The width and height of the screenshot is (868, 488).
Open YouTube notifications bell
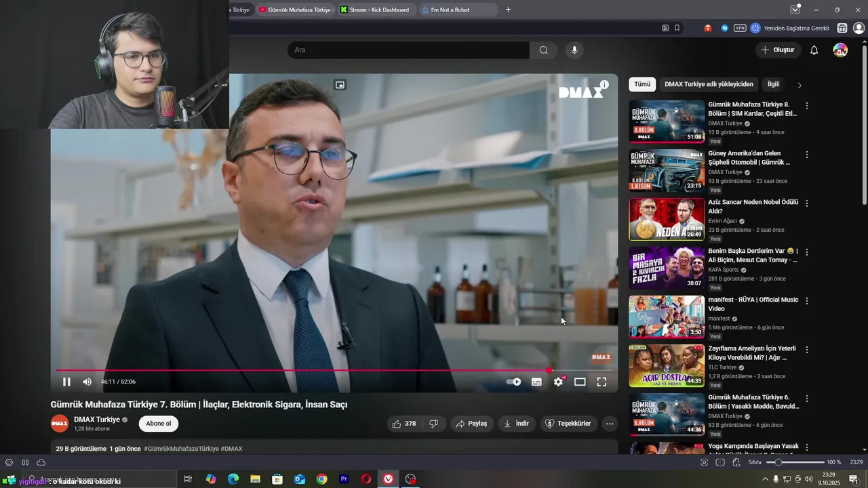(814, 50)
